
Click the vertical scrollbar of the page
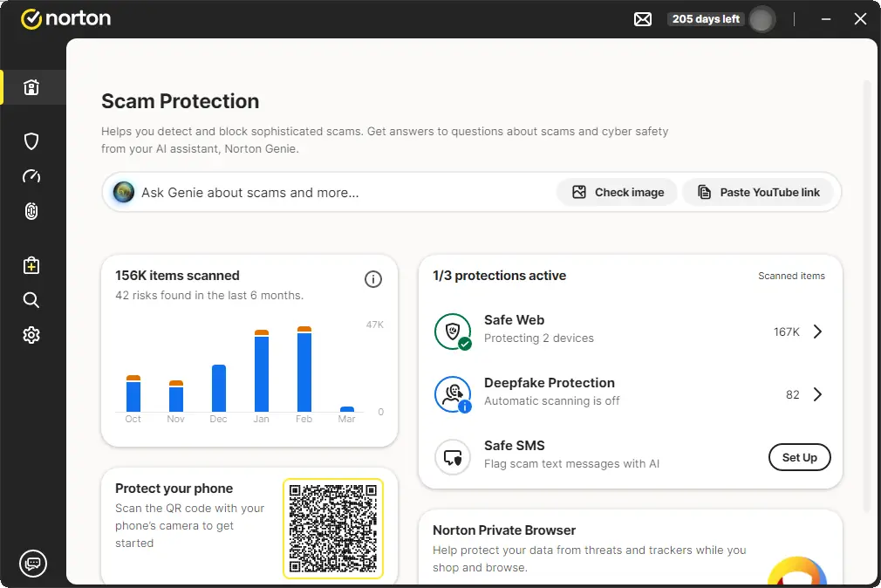[x=867, y=298]
